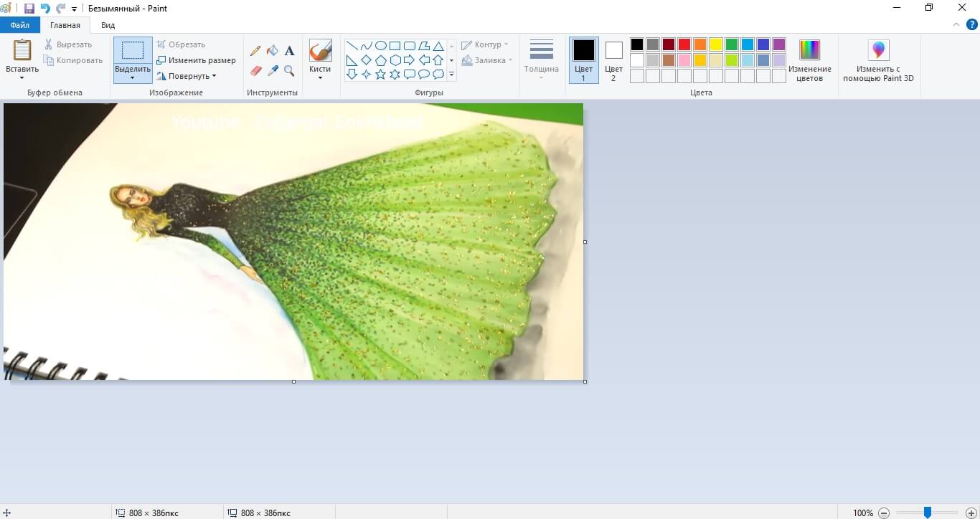Image resolution: width=980 pixels, height=519 pixels.
Task: Select the Fill with color bucket tool
Action: click(x=273, y=51)
